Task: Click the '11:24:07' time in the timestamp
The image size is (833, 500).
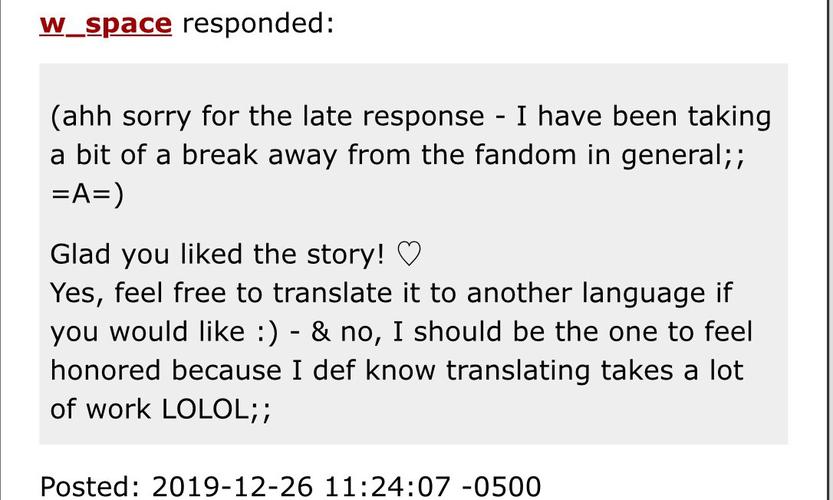Action: point(387,486)
